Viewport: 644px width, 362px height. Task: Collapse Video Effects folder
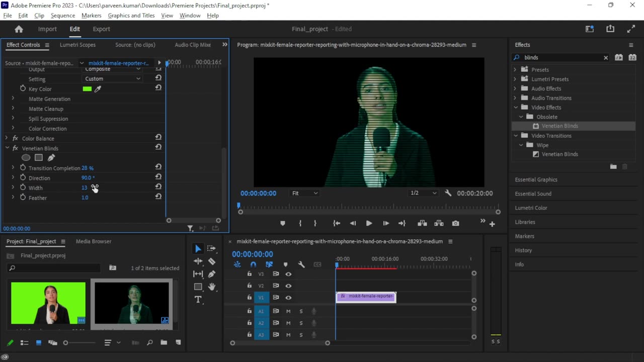[x=516, y=108]
